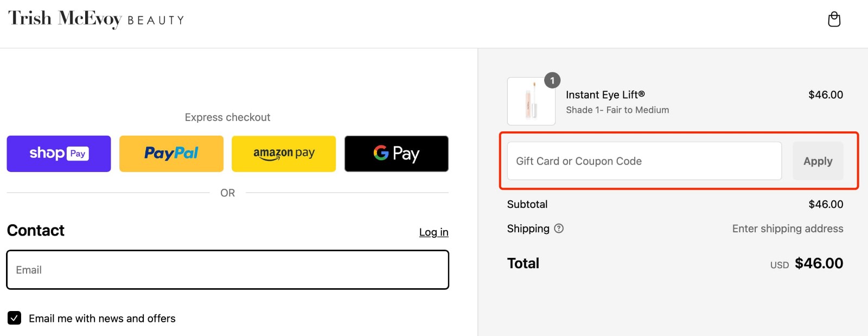Viewport: 868px width, 336px height.
Task: Click the Gift Card or Coupon Code field
Action: tap(644, 161)
